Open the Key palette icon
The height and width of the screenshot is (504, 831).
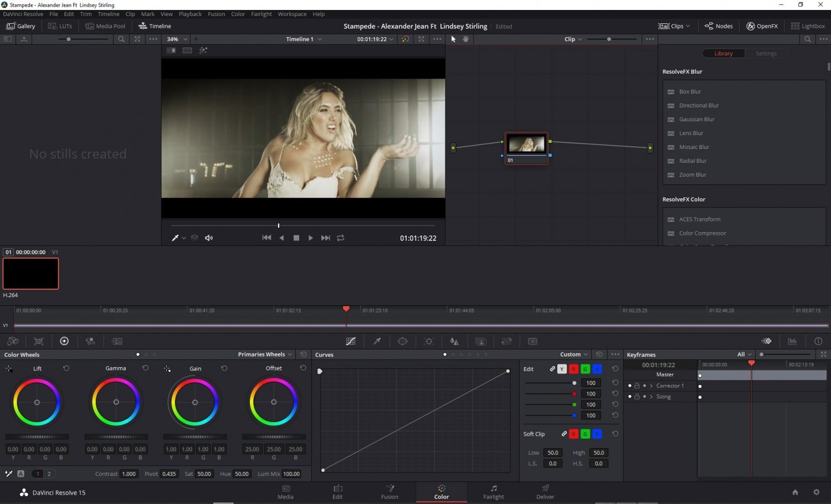click(481, 341)
